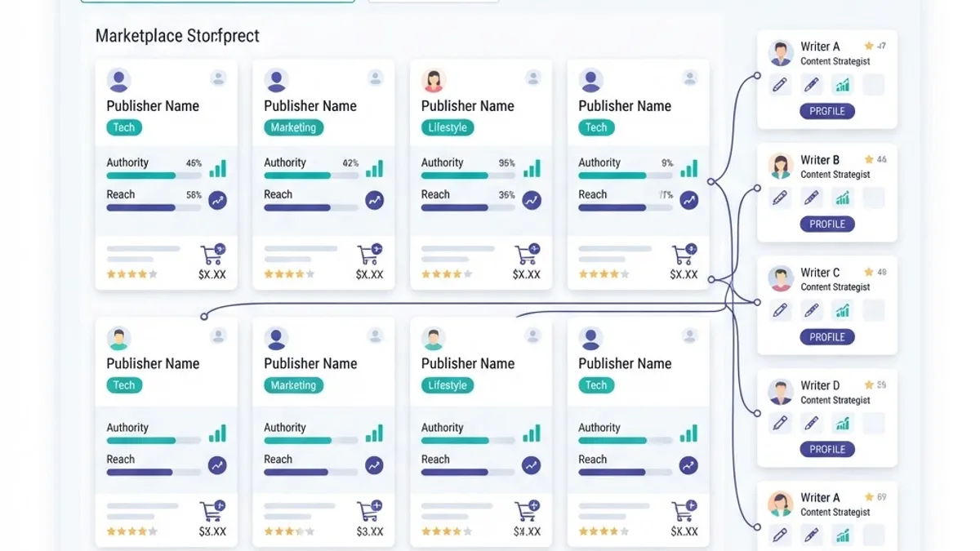Select the Tech tag on the 46% authority card
The image size is (980, 551).
click(x=124, y=127)
